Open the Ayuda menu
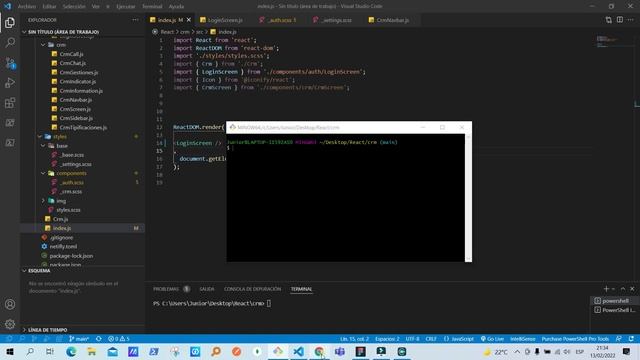Image resolution: width=640 pixels, height=360 pixels. pyautogui.click(x=176, y=7)
